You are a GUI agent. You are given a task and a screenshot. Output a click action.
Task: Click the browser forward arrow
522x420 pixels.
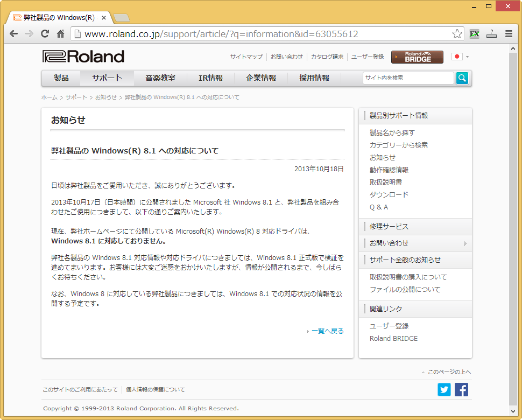29,33
